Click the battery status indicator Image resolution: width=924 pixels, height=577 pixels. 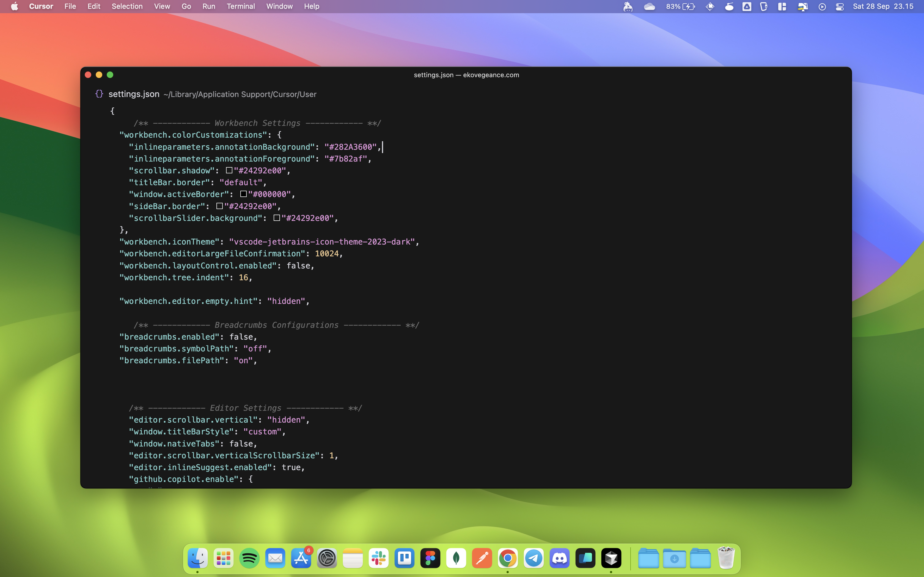click(680, 7)
